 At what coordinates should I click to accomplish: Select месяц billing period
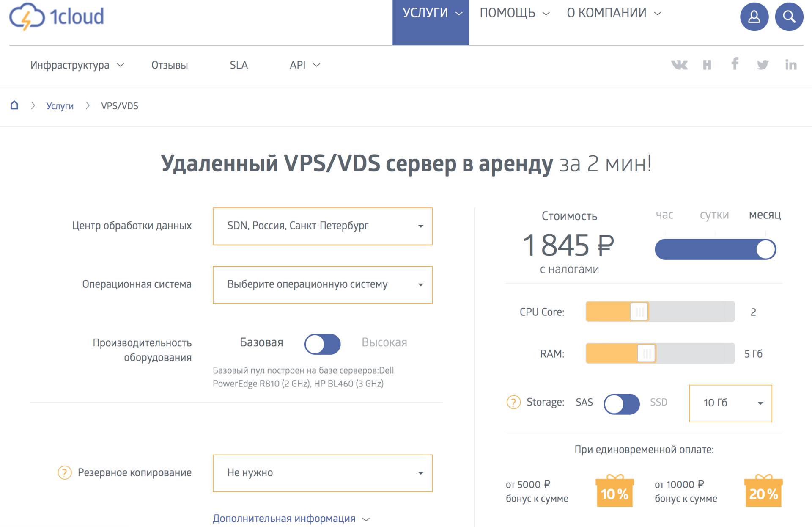coord(765,215)
